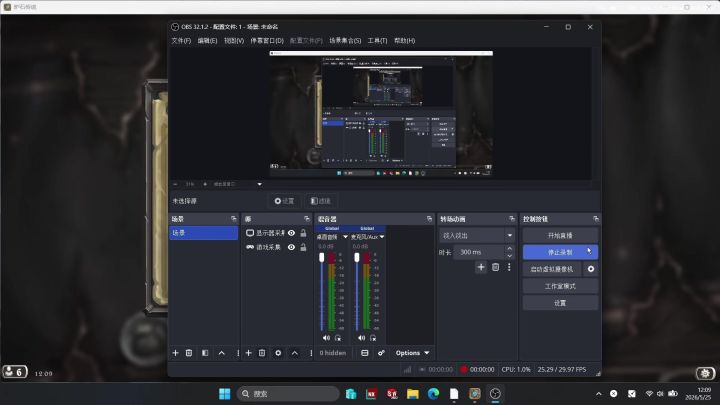Click the Stop Recording (停止录制) button
The width and height of the screenshot is (720, 405).
tap(560, 252)
